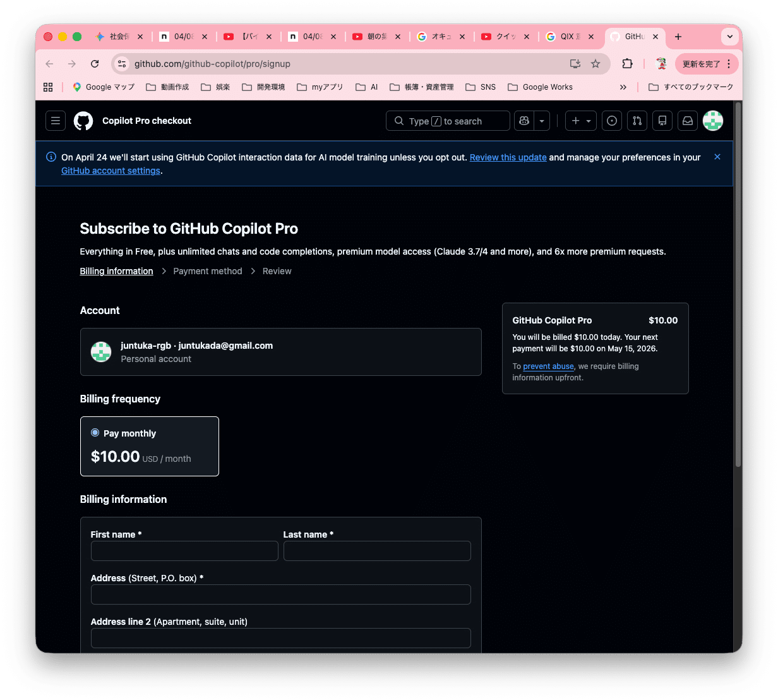Open the GitHub hamburger navigation menu
Image resolution: width=778 pixels, height=700 pixels.
[56, 121]
